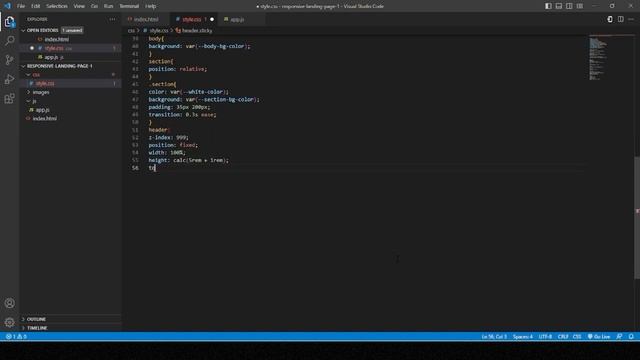Open the Explorer view in activity bar

(9, 22)
